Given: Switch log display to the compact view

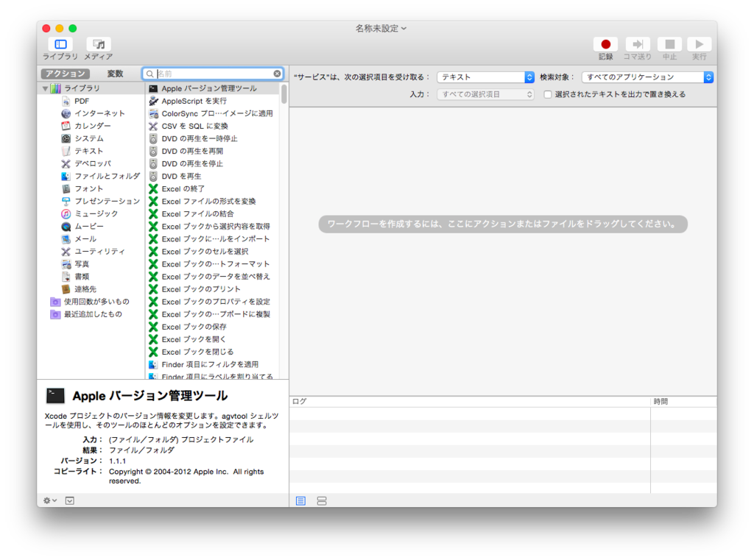Looking at the screenshot, I should [x=321, y=500].
